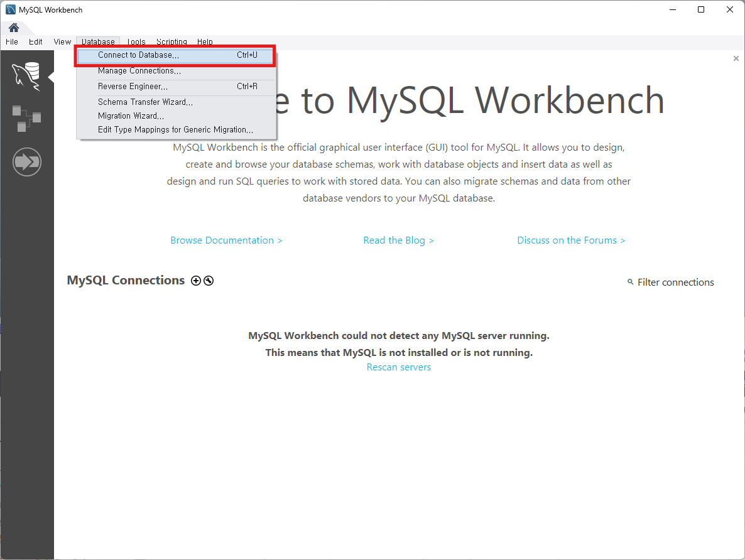Open the Models sidebar icon
This screenshot has height=560, width=745.
26,119
